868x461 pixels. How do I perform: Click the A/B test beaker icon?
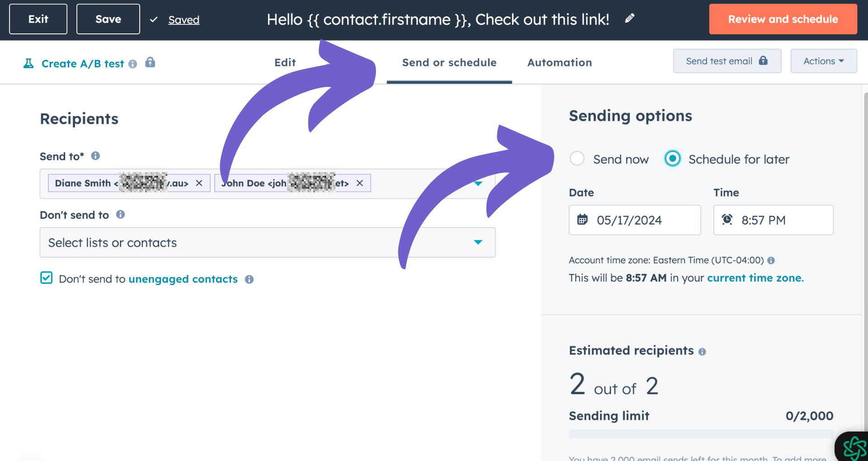(28, 63)
